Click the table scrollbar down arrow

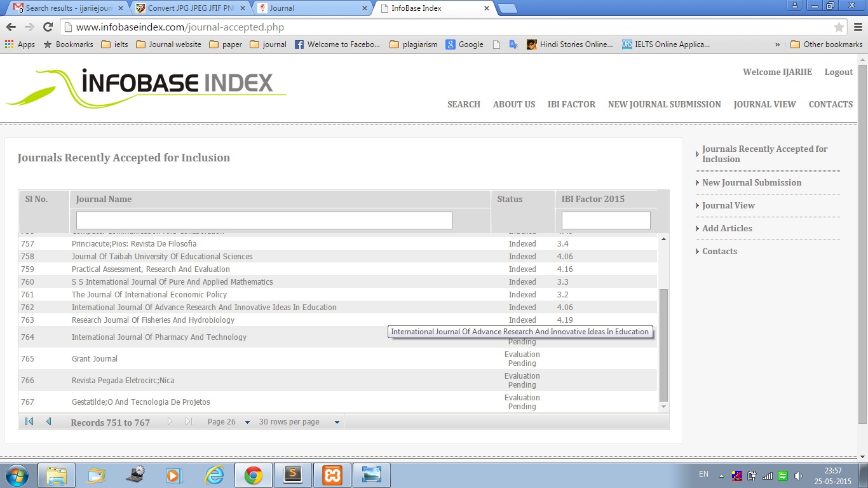tap(664, 407)
